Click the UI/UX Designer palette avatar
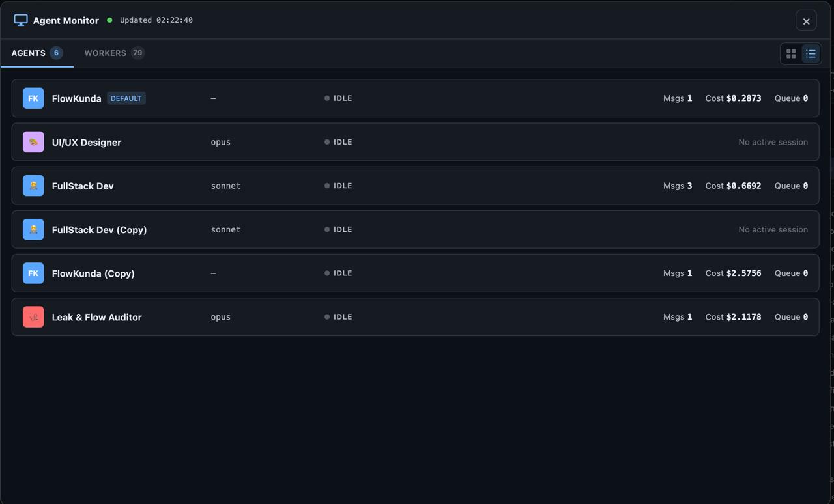This screenshot has height=504, width=834. (33, 142)
